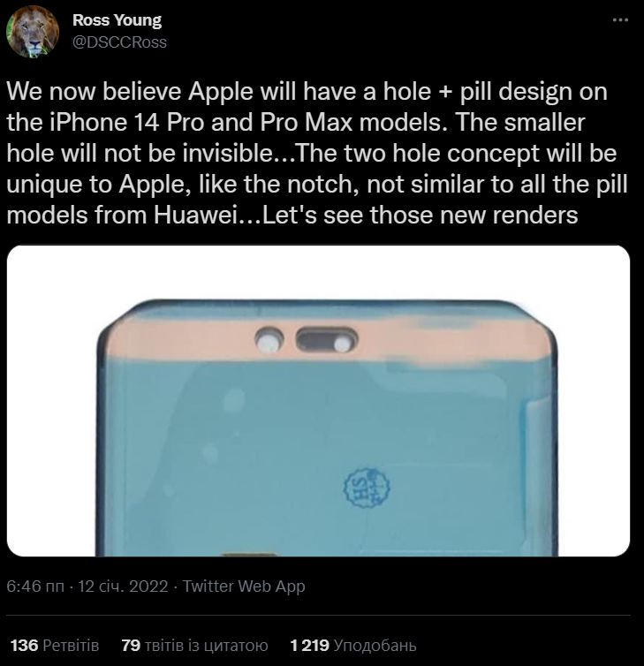644x666 pixels.
Task: Open Ross Young's lion profile avatar
Action: point(33,32)
